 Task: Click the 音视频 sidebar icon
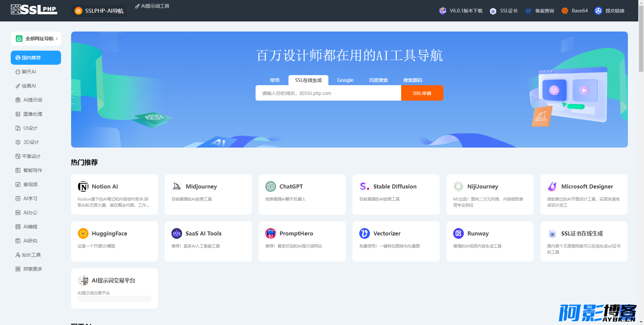[18, 184]
